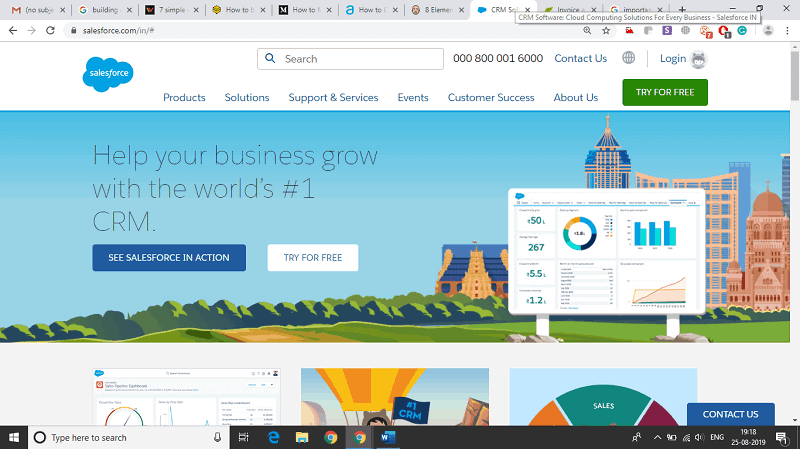The height and width of the screenshot is (449, 800).
Task: Click the padlock site info icon
Action: tap(73, 31)
